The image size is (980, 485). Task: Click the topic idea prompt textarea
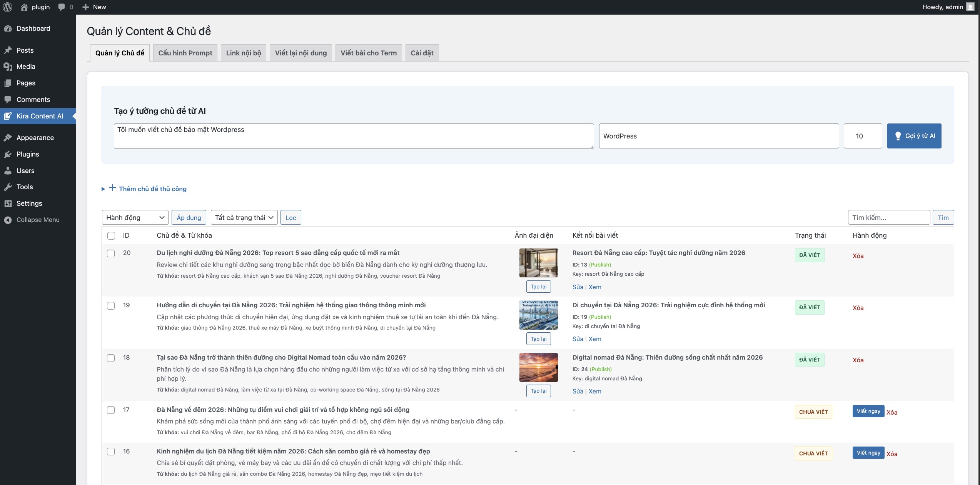[x=354, y=136]
